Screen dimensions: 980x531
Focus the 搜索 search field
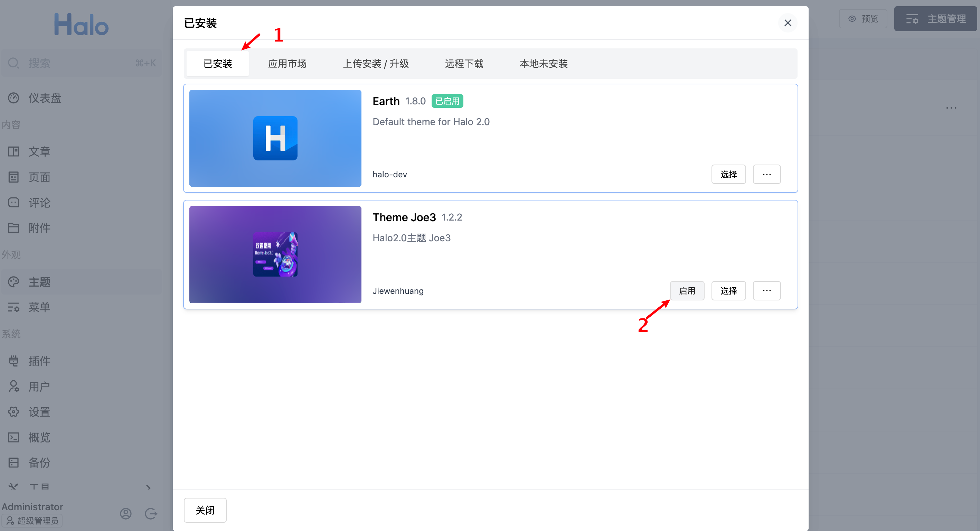82,63
